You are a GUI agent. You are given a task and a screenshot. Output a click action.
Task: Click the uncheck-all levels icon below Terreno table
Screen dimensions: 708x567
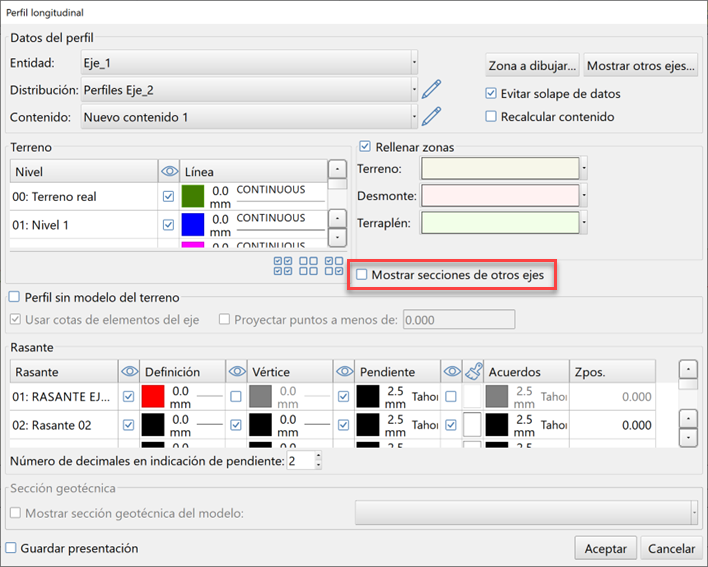pos(309,265)
